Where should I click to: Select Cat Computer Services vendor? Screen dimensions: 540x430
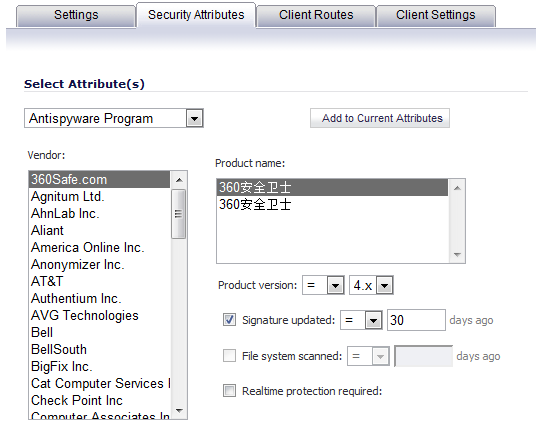99,384
